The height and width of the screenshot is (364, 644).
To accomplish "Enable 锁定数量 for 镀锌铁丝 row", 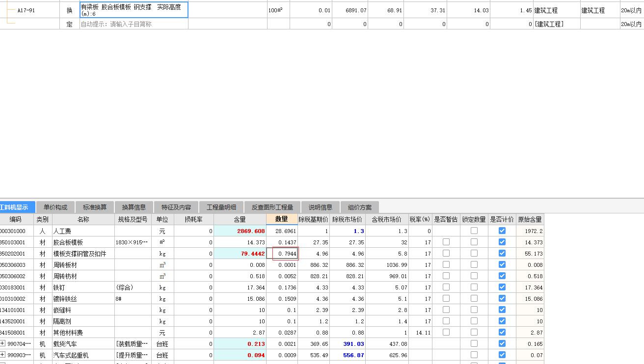I will [x=474, y=298].
